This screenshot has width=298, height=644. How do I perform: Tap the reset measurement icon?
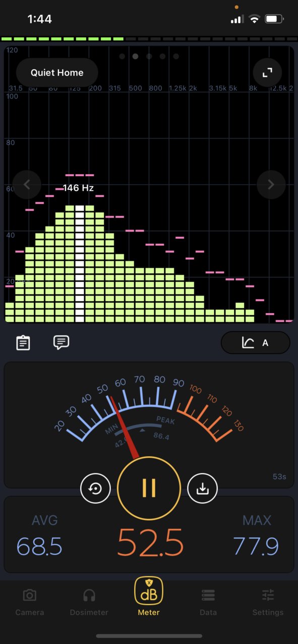(x=95, y=488)
